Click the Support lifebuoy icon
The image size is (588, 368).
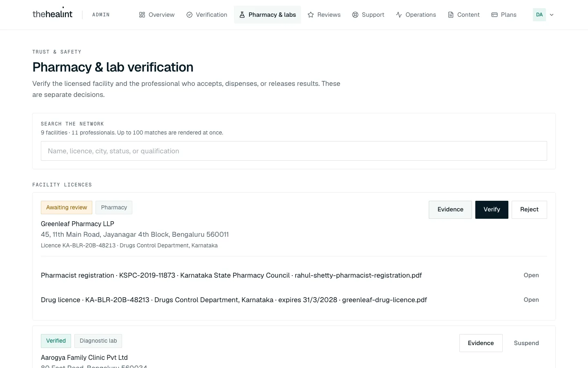355,15
